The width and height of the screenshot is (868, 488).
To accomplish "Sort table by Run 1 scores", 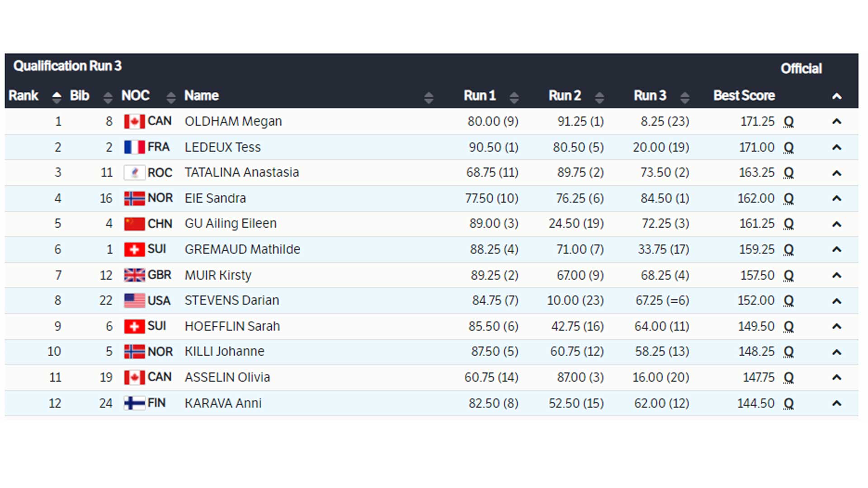I will click(x=514, y=97).
